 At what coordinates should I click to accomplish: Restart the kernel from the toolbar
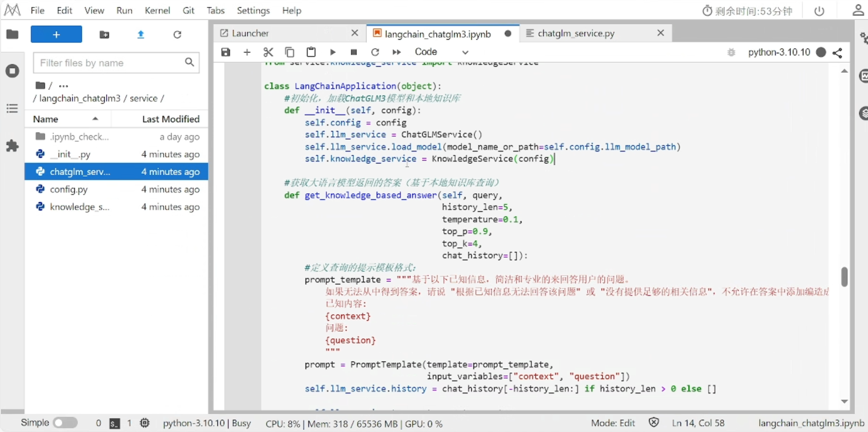[375, 52]
